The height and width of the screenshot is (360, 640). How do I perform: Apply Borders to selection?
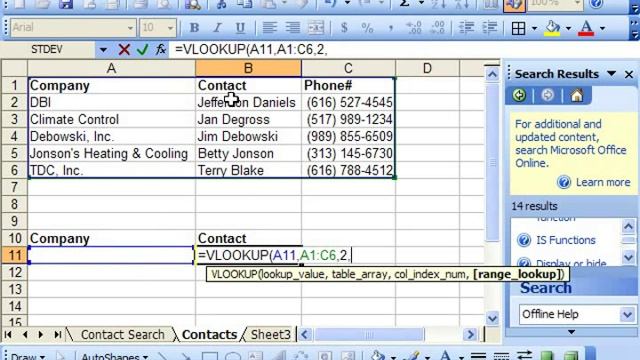coord(518,28)
